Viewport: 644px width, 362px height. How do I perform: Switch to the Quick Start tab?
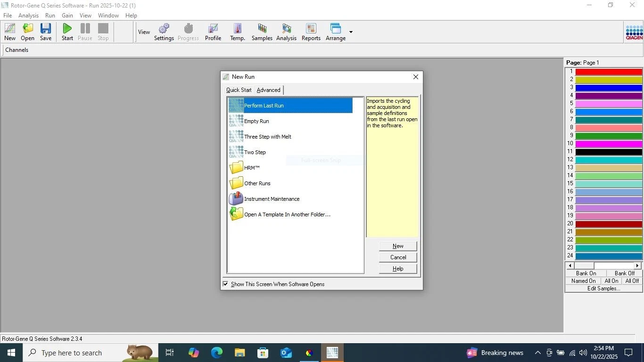[x=239, y=90]
